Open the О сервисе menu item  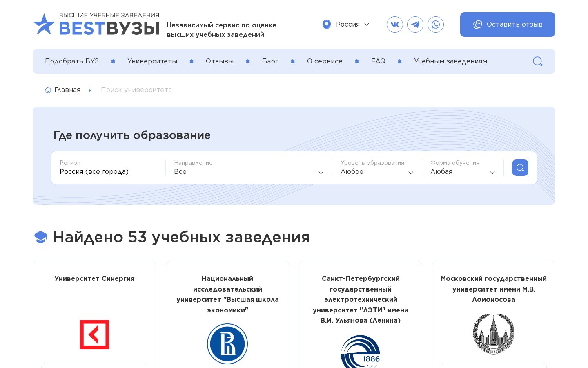[325, 61]
